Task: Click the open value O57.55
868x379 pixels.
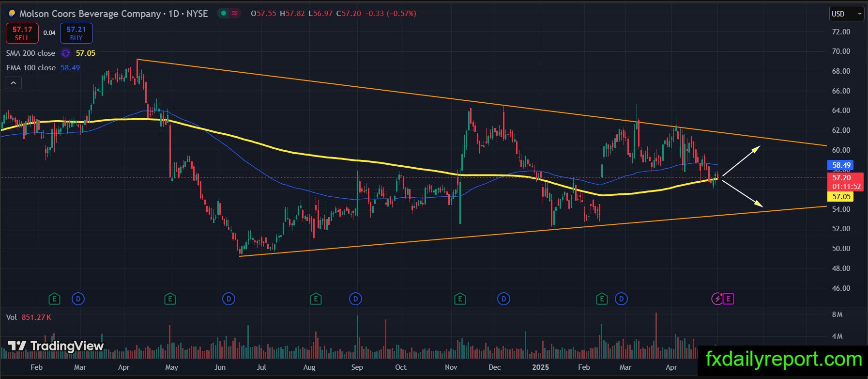Action: click(263, 14)
